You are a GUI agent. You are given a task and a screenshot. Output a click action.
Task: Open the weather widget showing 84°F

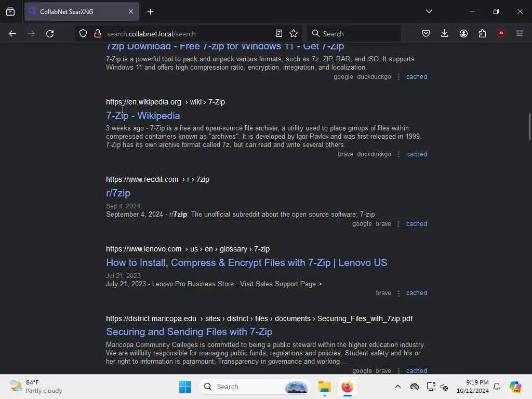click(36, 387)
